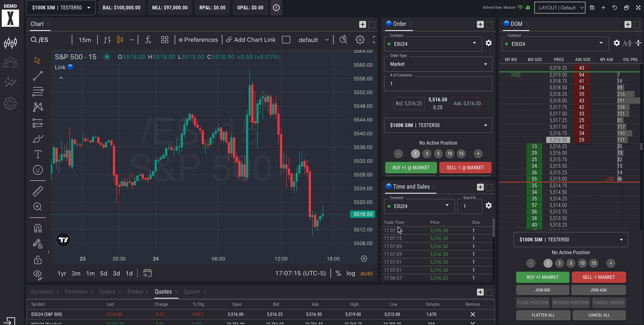Click the # of Contracts input field

click(438, 84)
